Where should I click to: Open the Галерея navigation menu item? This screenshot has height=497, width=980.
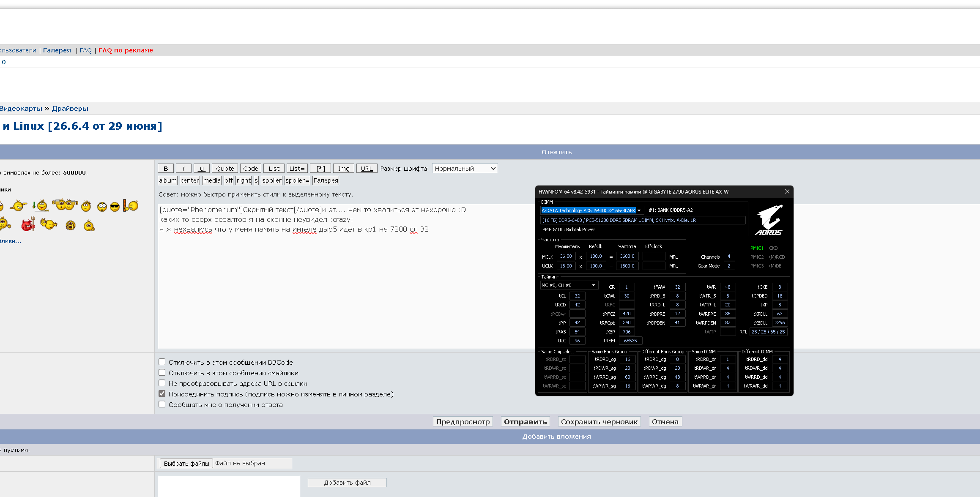click(x=57, y=50)
